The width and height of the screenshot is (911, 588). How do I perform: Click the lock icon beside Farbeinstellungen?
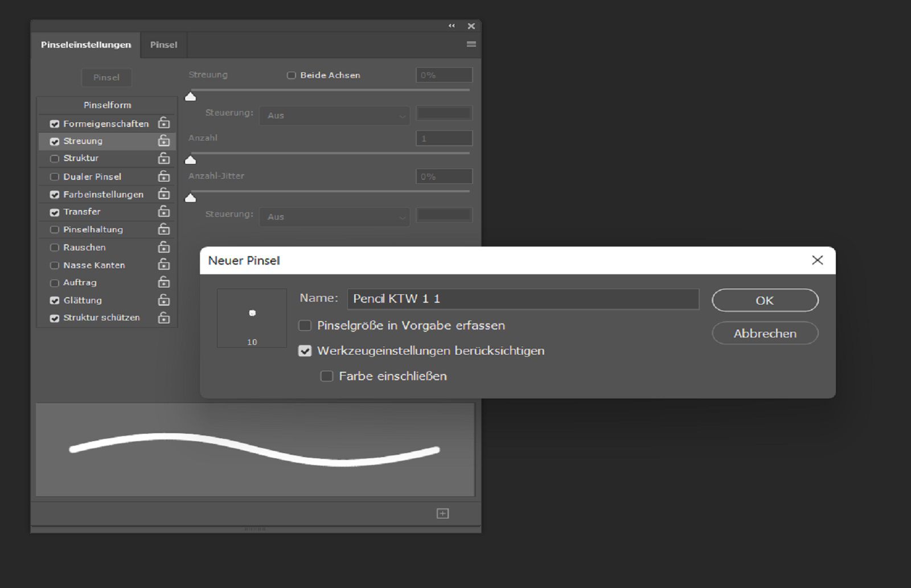tap(164, 194)
